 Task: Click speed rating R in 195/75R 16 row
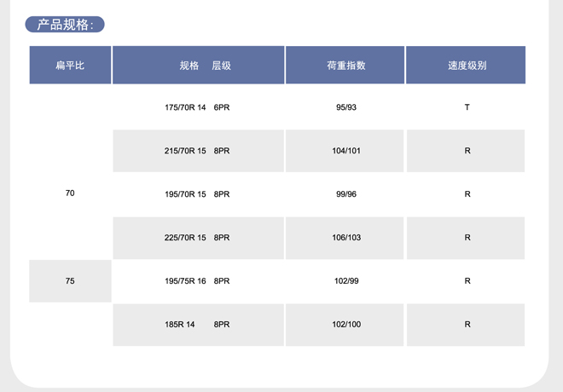click(x=466, y=281)
